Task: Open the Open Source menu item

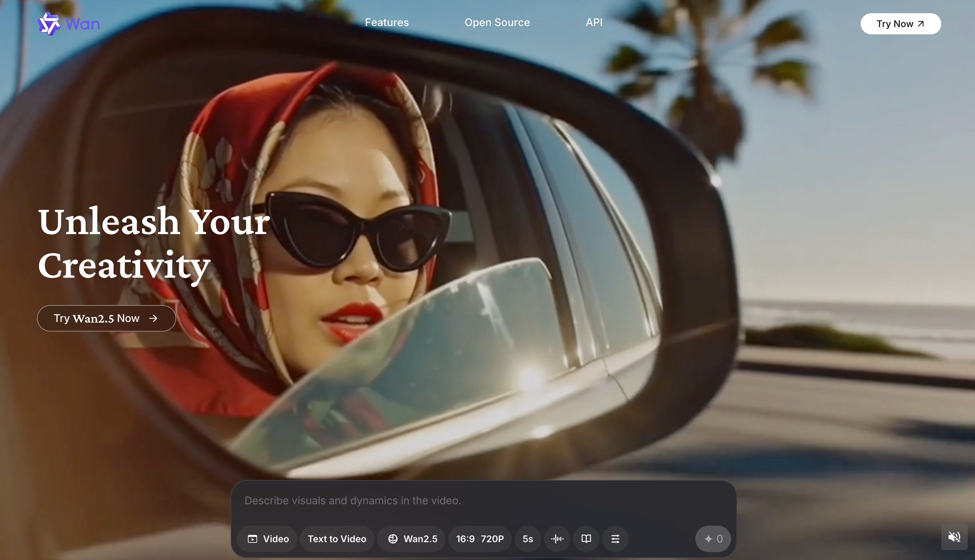Action: click(x=497, y=22)
